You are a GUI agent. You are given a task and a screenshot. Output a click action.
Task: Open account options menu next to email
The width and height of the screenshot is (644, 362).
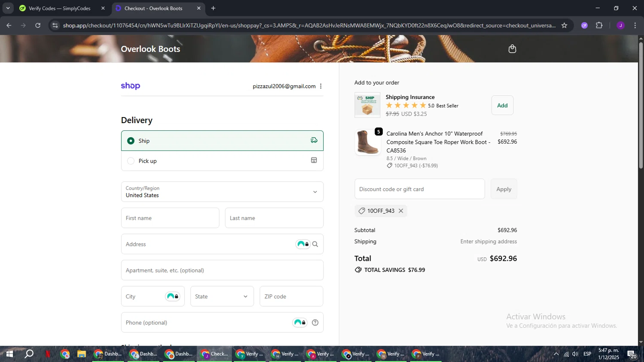pyautogui.click(x=321, y=86)
